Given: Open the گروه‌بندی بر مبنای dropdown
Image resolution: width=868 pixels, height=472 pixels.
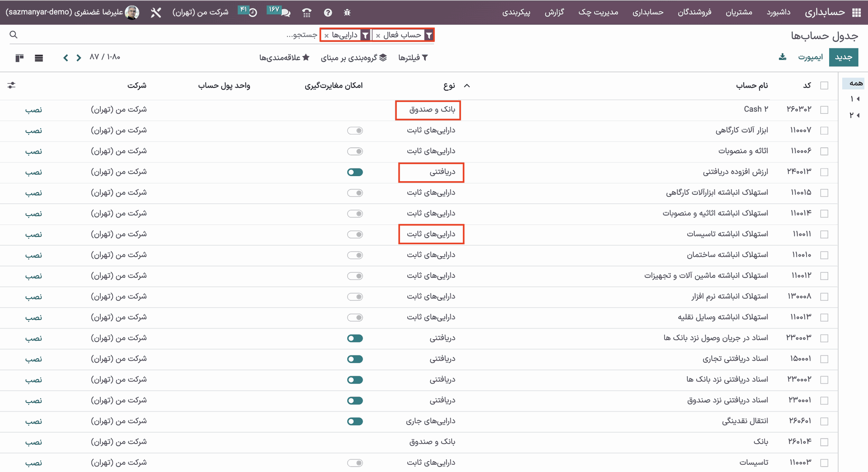Looking at the screenshot, I should (x=354, y=57).
